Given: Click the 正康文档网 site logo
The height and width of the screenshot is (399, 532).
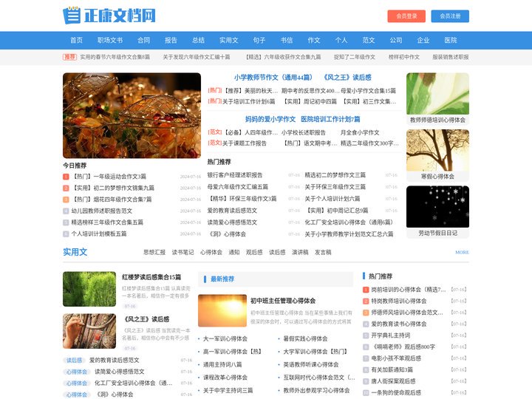Looking at the screenshot, I should point(109,16).
